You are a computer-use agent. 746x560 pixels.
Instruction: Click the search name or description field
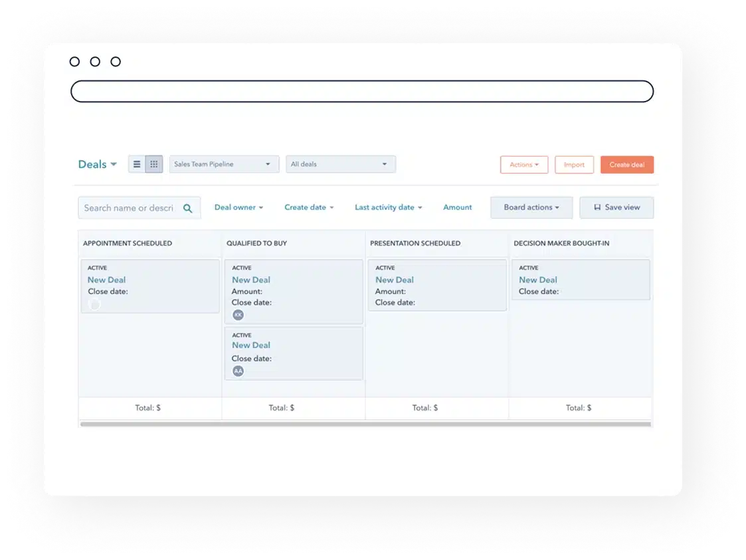point(129,208)
